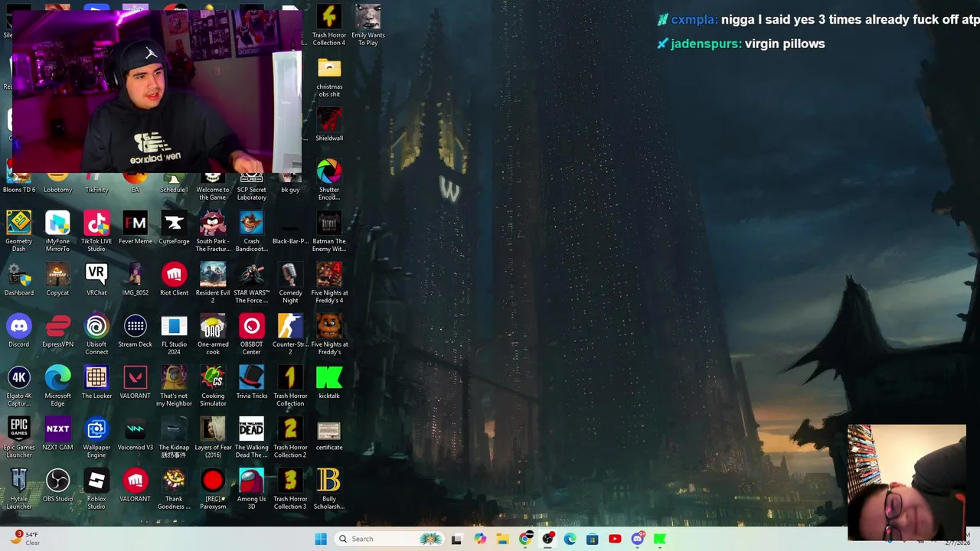Open the Crash Bandicoot desktop shortcut
This screenshot has height=551, width=980.
pyautogui.click(x=251, y=231)
